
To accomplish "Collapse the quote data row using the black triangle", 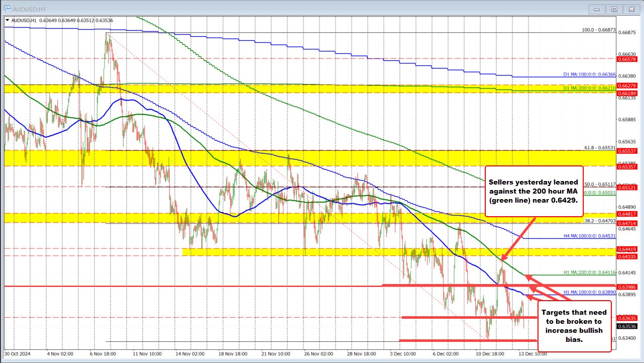I will (7, 21).
